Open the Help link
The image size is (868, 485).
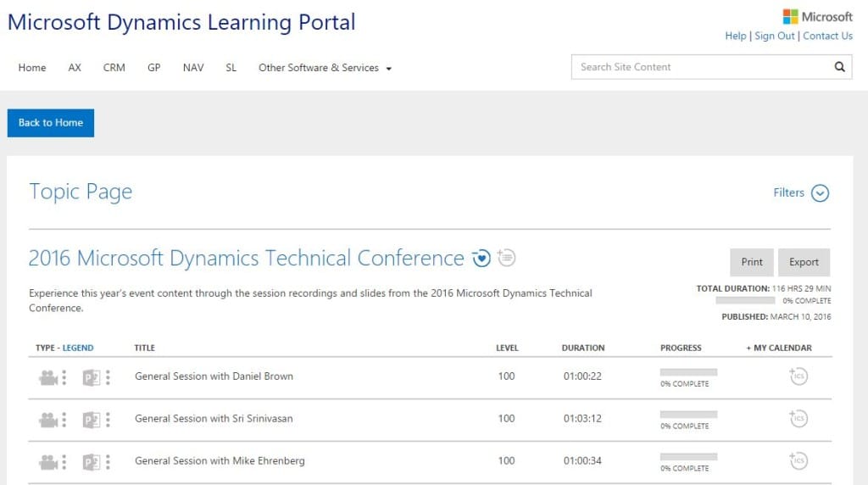coord(736,36)
